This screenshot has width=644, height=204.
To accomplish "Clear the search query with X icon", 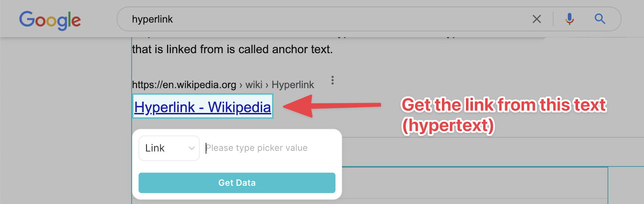I will coord(537,19).
